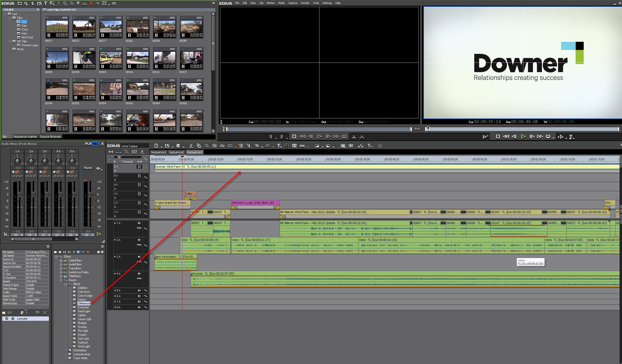
Task: Mute the 2A audio track speaker
Action: (x=139, y=240)
